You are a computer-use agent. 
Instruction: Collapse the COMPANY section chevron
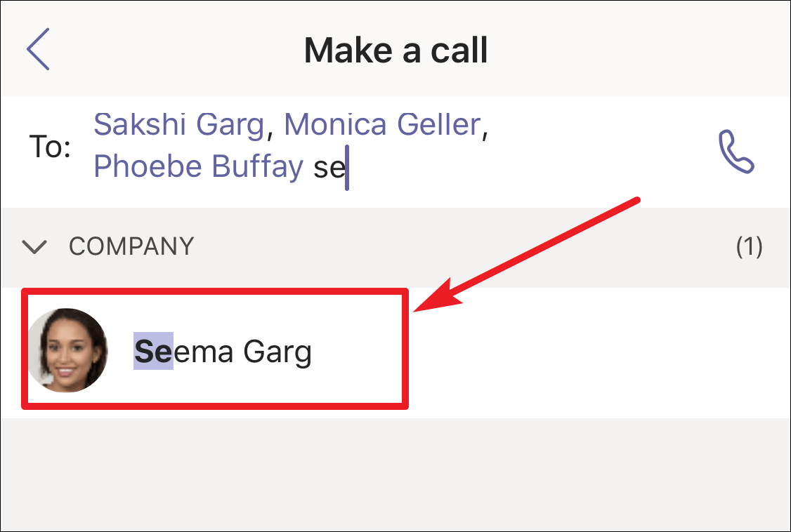point(34,247)
